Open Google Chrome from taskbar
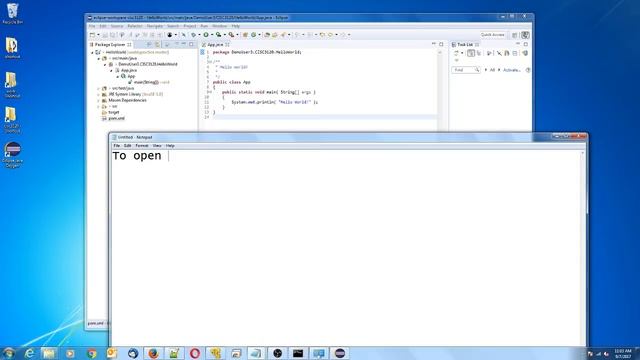 (91, 353)
